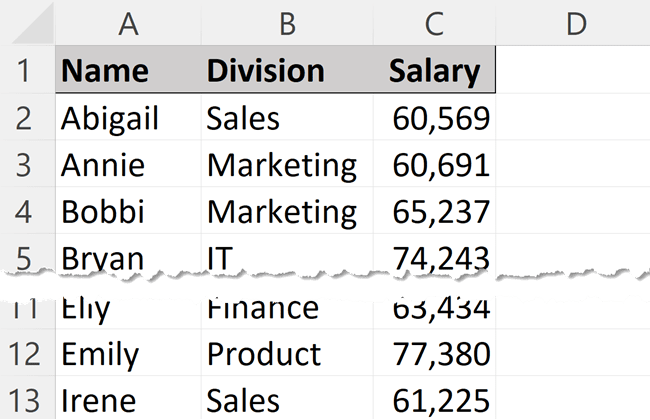Select Irene's salary 61,225
The height and width of the screenshot is (420, 650).
tap(433, 400)
